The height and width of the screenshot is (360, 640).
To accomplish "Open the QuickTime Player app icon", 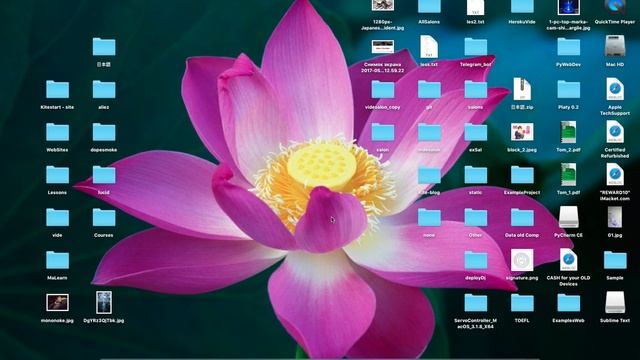I will [615, 6].
